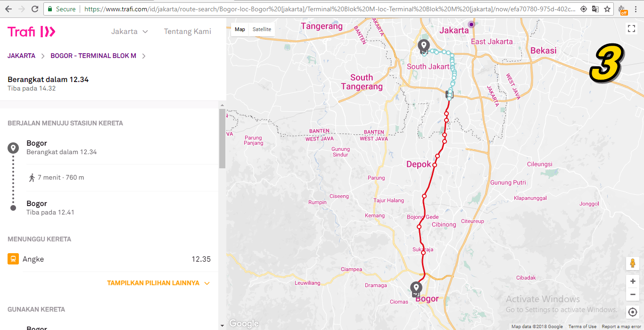Click the Bogor origin map pin

click(x=416, y=287)
